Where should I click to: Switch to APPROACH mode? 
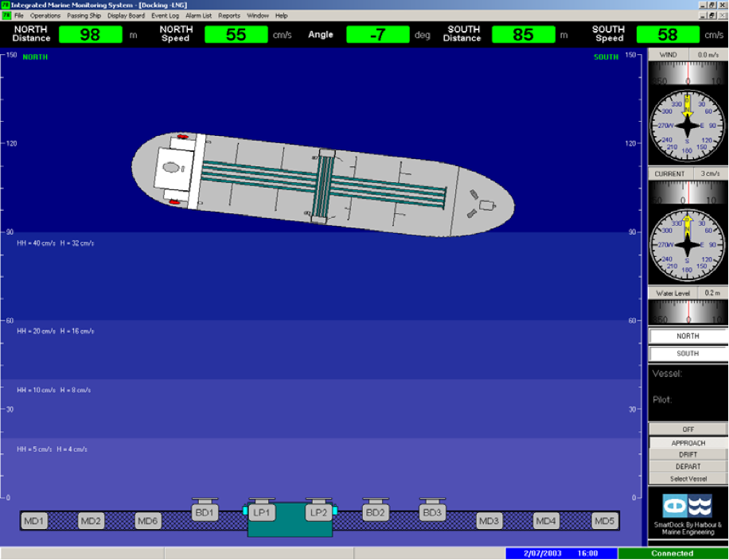688,443
